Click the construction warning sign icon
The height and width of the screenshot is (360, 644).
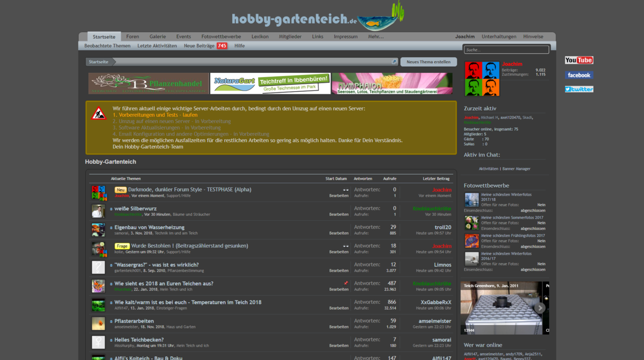click(x=99, y=114)
